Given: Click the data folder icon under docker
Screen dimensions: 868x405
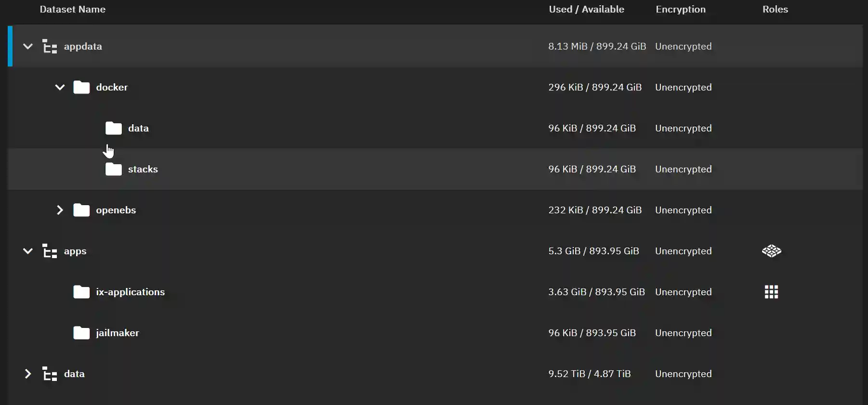Looking at the screenshot, I should [113, 128].
